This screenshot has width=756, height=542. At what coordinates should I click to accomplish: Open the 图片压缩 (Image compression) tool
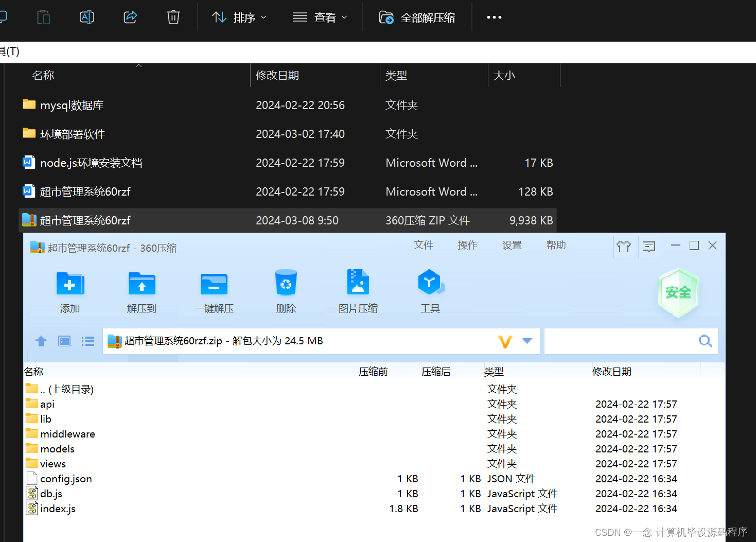pos(358,291)
